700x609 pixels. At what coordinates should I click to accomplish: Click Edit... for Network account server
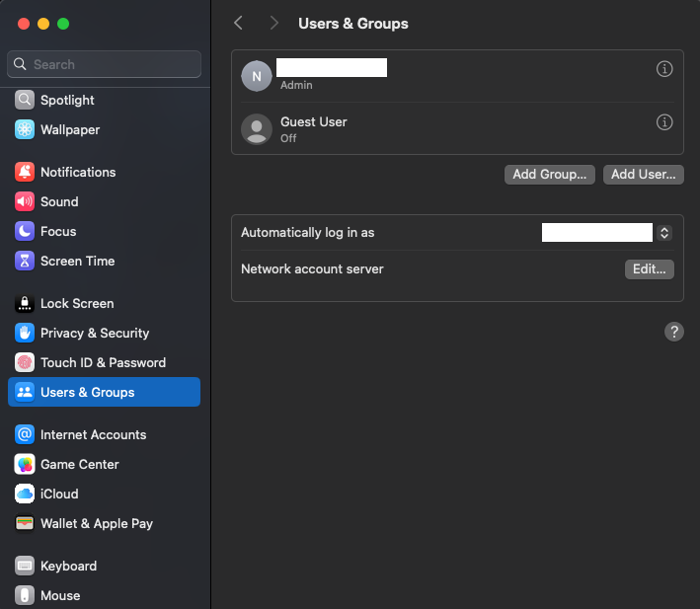pos(649,268)
